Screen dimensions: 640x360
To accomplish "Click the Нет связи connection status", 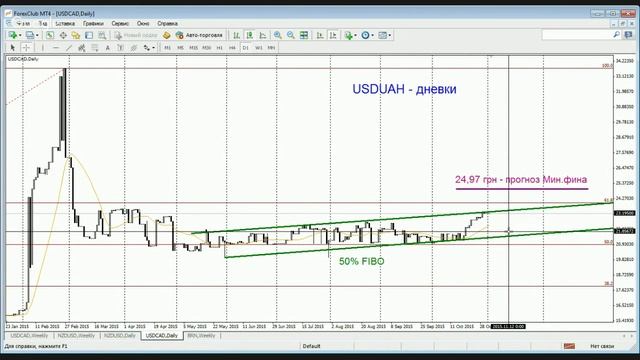I will pyautogui.click(x=602, y=346).
